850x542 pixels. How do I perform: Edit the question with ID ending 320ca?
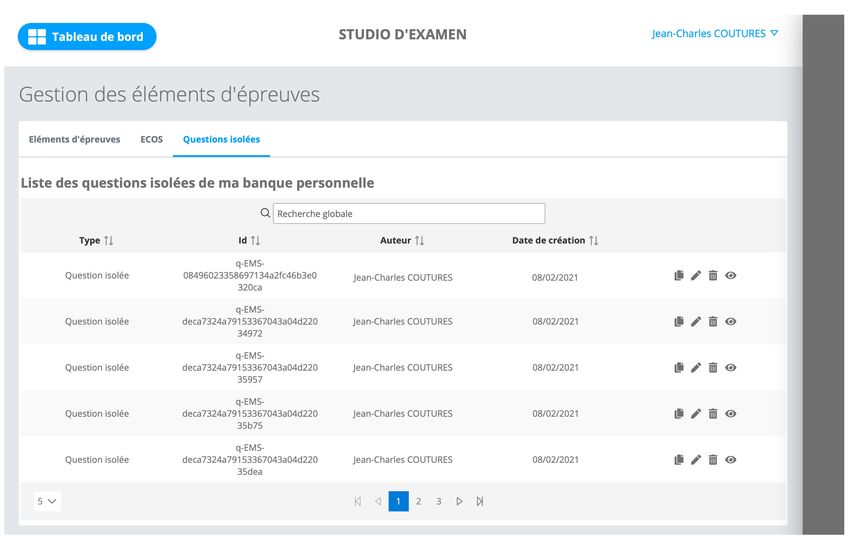[696, 276]
